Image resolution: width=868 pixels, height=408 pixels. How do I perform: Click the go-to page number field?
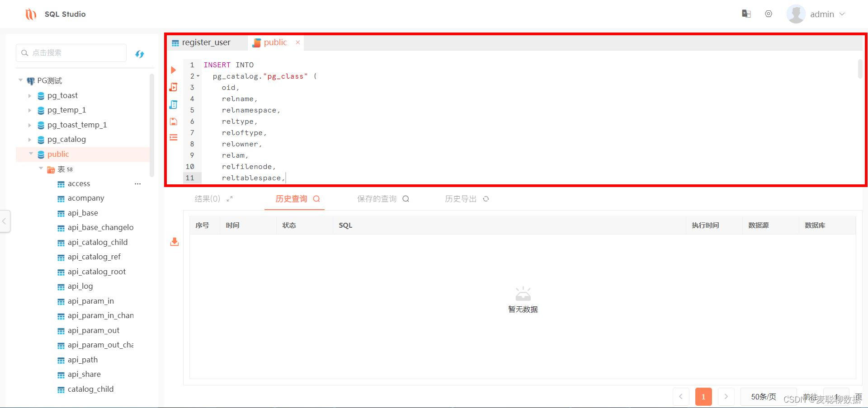click(836, 397)
